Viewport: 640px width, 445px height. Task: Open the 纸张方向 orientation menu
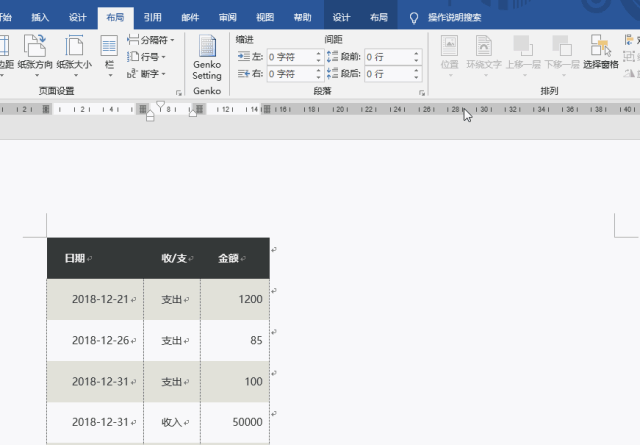coord(38,52)
